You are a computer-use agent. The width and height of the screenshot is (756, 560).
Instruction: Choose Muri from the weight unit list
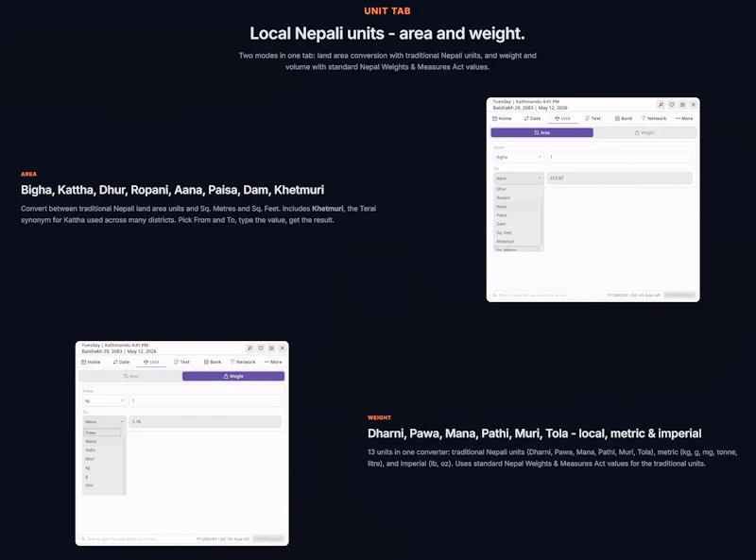pyautogui.click(x=102, y=458)
